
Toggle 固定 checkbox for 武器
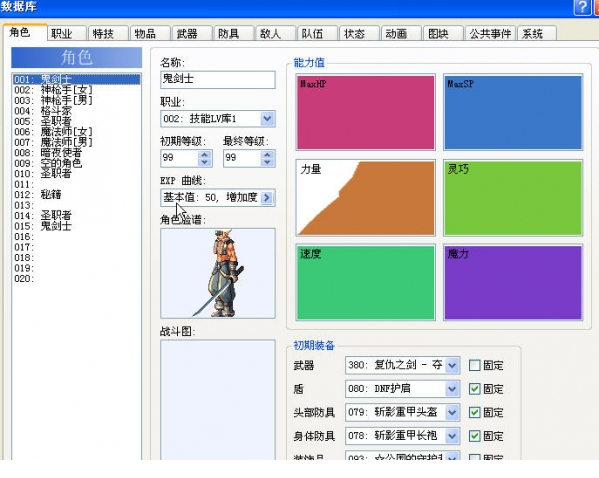[x=474, y=366]
